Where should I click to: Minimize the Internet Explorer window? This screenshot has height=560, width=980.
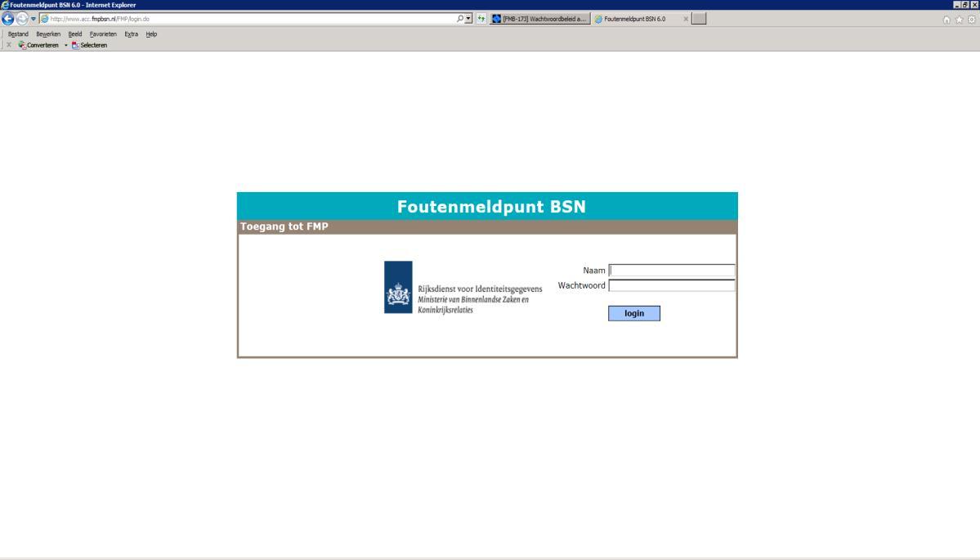(x=956, y=4)
